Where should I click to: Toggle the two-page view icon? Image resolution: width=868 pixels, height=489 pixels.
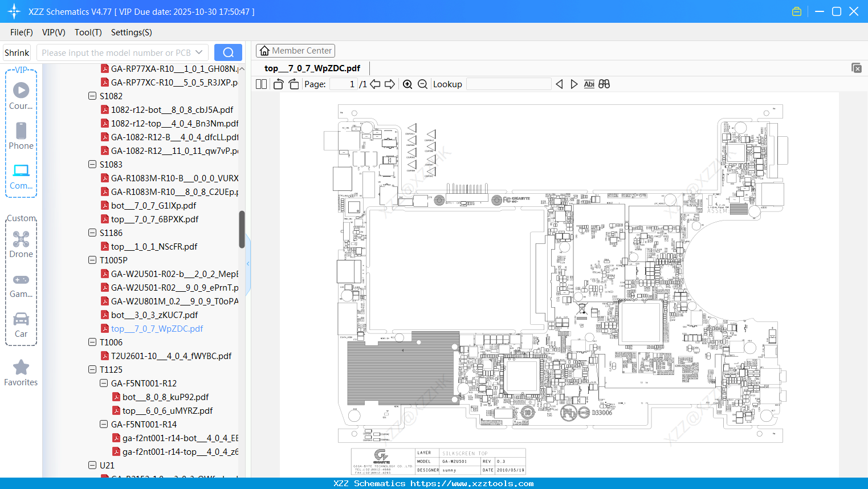click(262, 84)
